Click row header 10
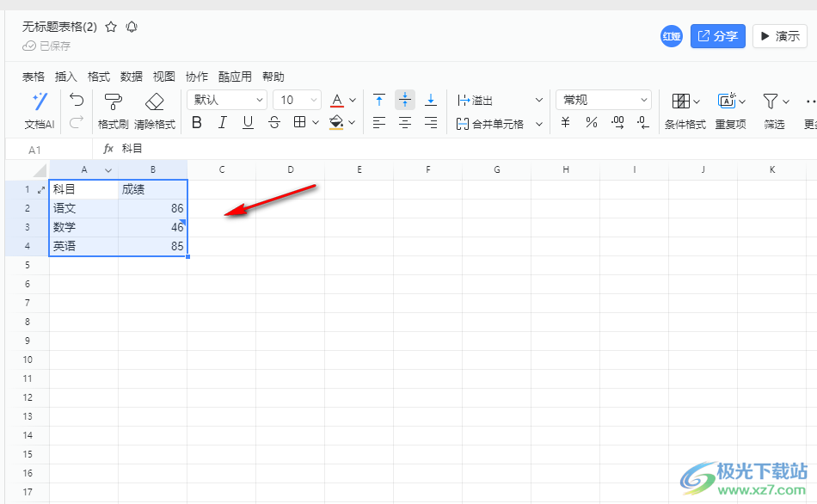The image size is (817, 504). [28, 360]
